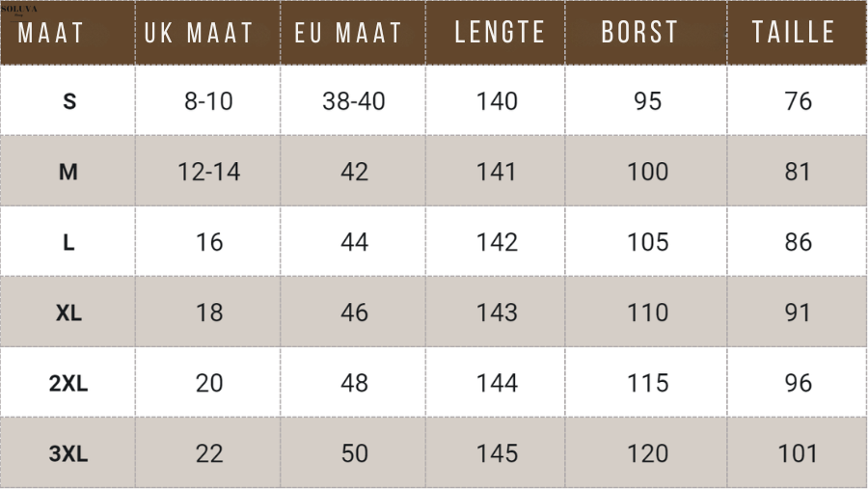868x489 pixels.
Task: Click the SOLUVA logo in the corner
Action: pyautogui.click(x=19, y=9)
